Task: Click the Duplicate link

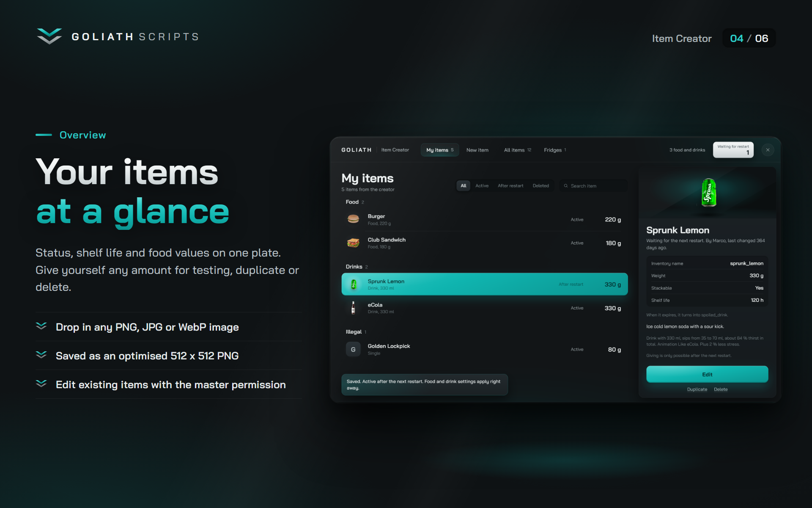Action: click(697, 389)
